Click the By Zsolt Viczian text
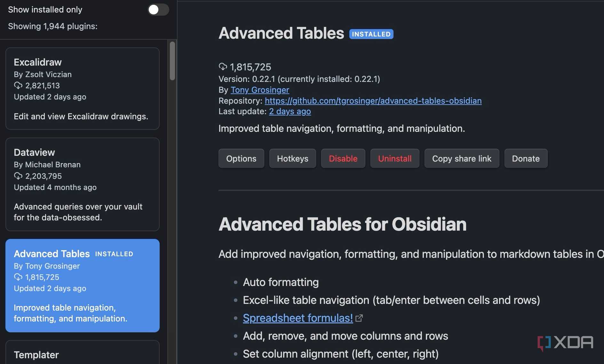Screen dimensions: 604x364 tap(43, 74)
